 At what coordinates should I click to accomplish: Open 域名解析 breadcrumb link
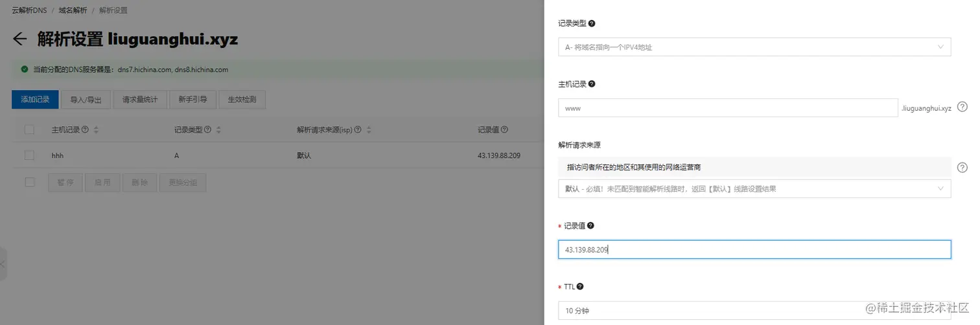(73, 10)
